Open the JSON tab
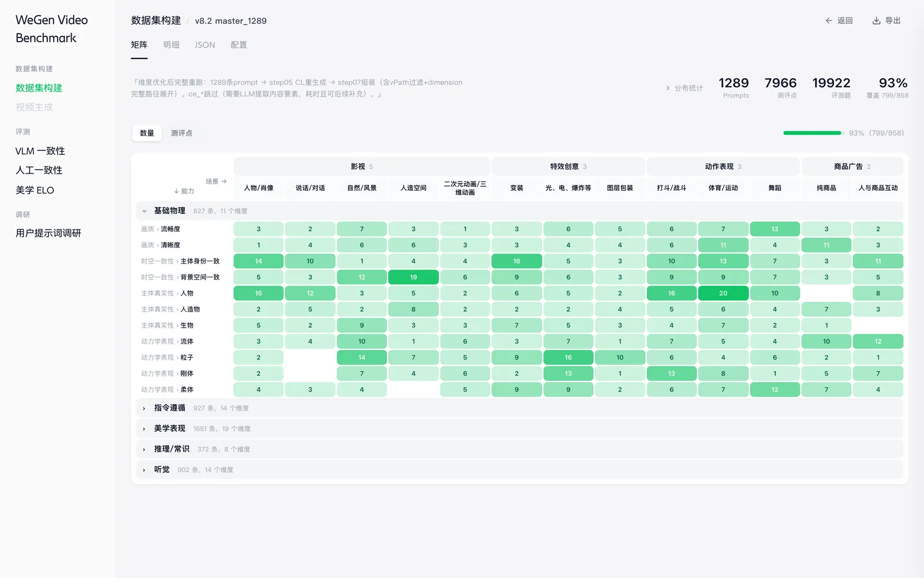The height and width of the screenshot is (578, 924). (204, 45)
